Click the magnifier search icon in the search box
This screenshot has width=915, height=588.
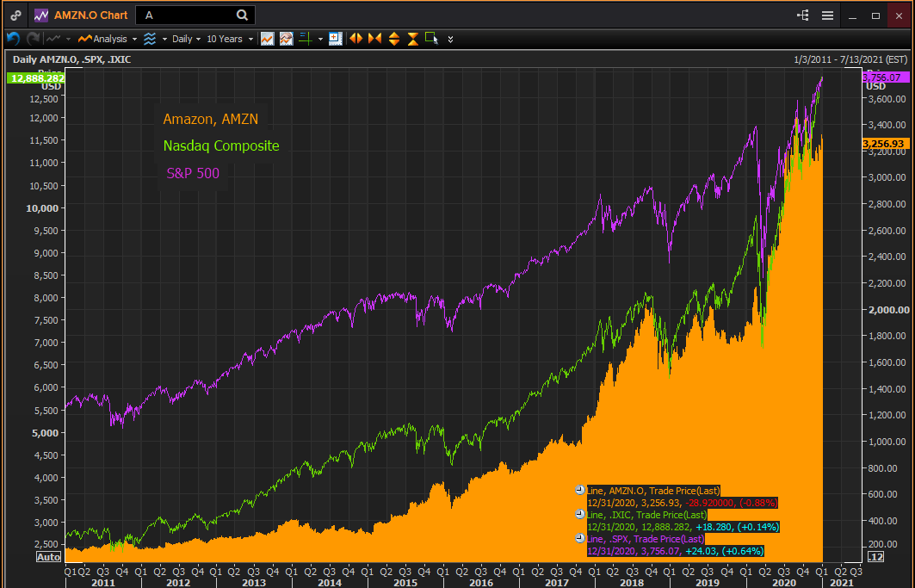pos(242,15)
